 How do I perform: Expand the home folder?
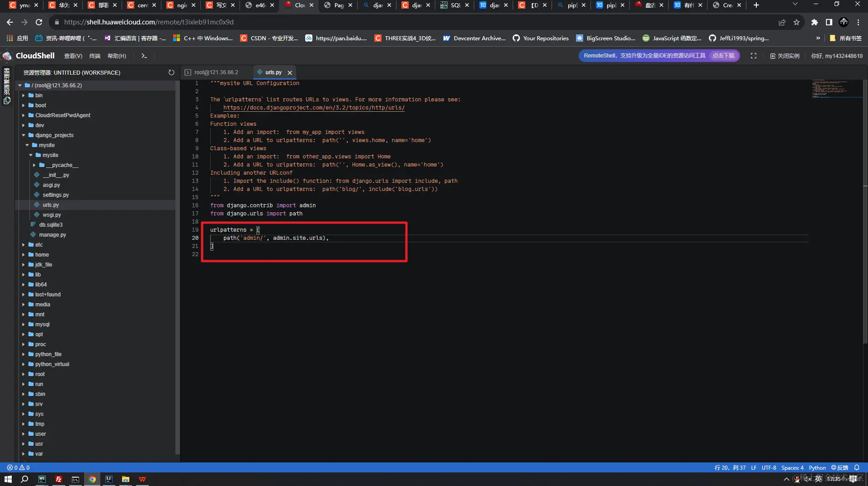point(24,255)
